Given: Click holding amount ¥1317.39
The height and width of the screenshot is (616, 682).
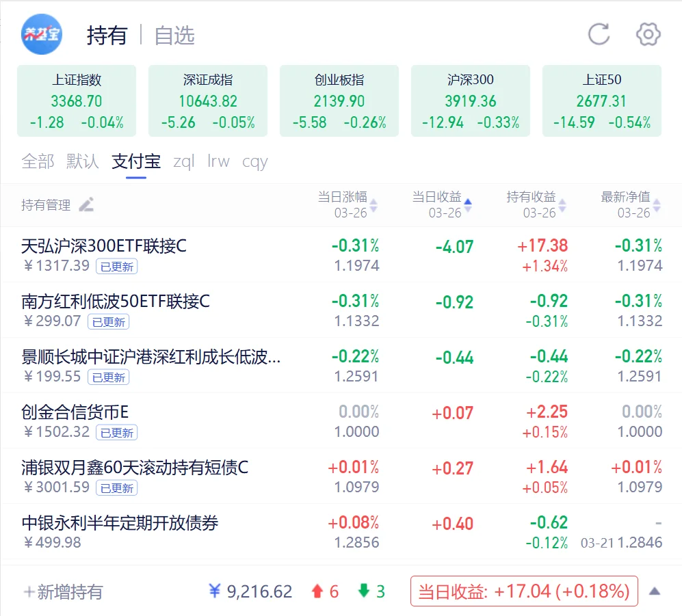Looking at the screenshot, I should [x=57, y=266].
